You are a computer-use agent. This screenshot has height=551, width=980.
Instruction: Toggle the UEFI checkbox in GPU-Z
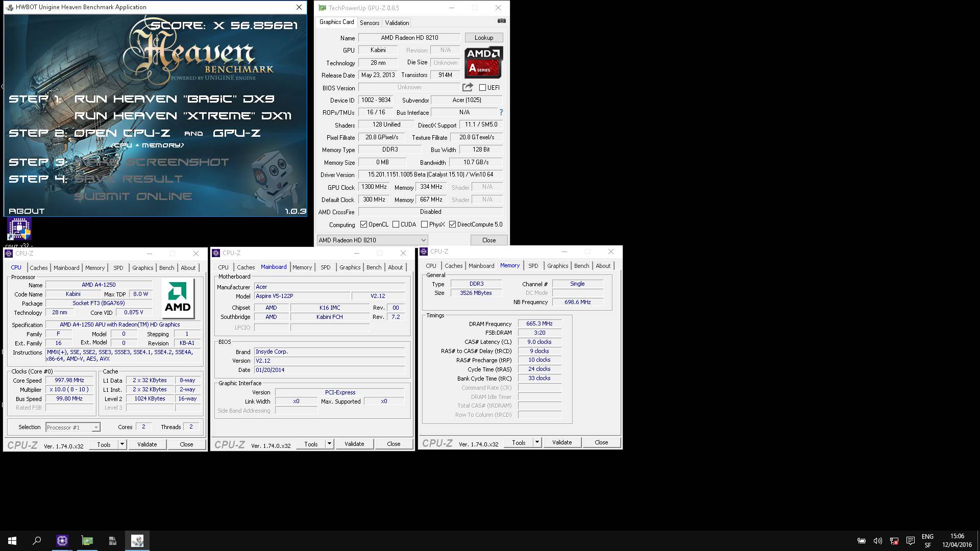click(482, 88)
